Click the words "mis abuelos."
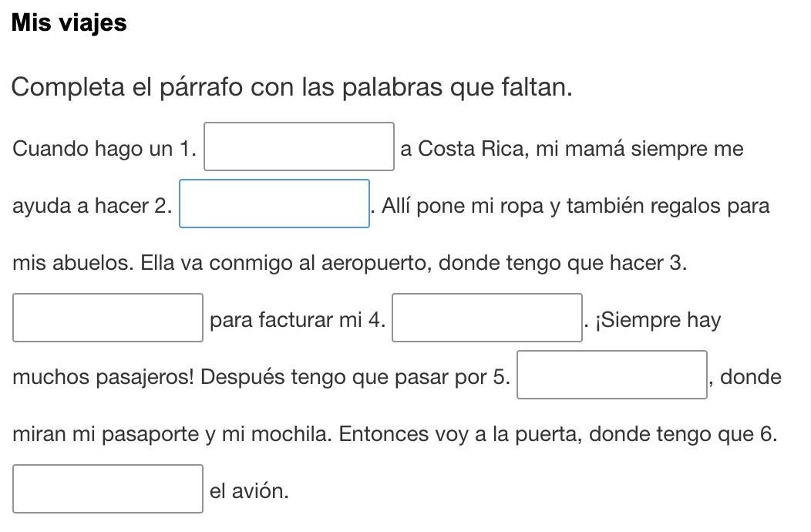 tap(73, 264)
